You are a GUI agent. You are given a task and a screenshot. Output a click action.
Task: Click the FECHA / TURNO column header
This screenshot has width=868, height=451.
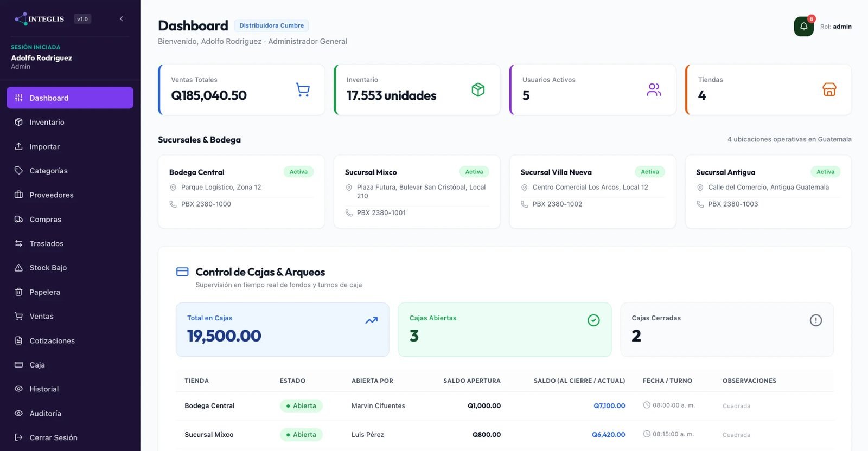[x=667, y=381]
